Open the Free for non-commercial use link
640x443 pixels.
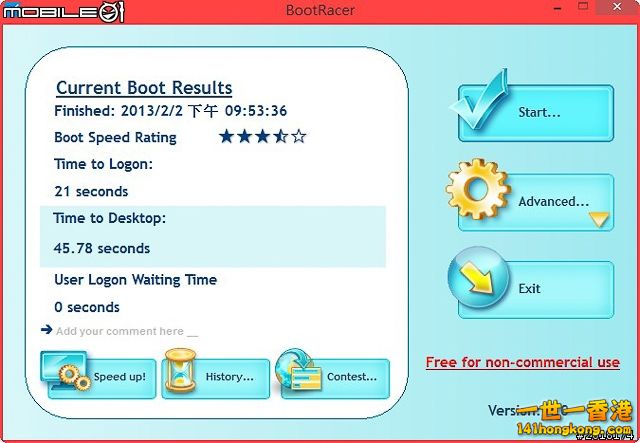pos(522,362)
